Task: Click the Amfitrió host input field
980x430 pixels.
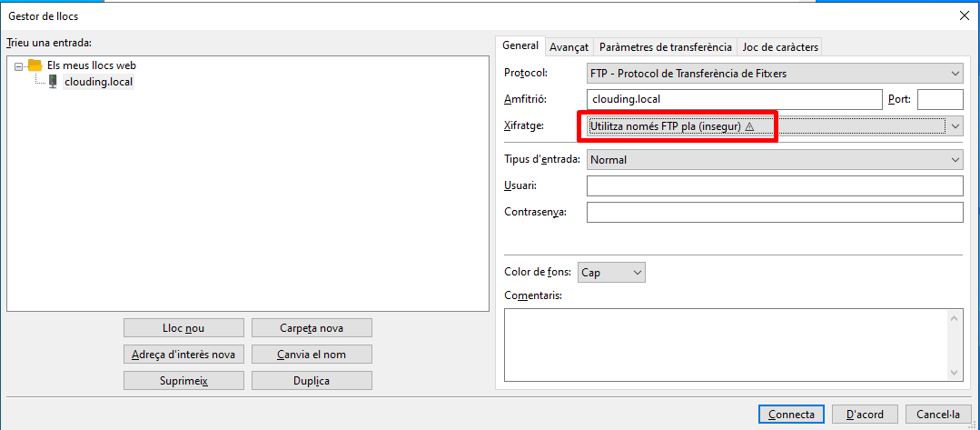Action: click(x=735, y=99)
